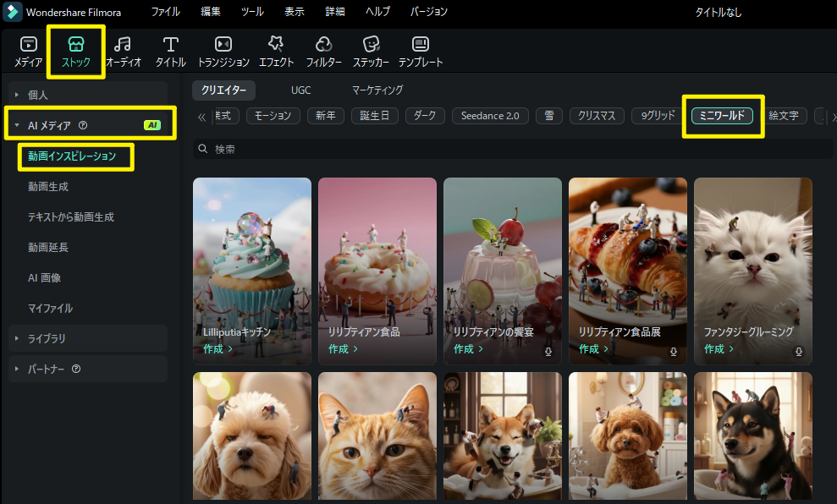Open the orange tabby cat thumbnail

point(377,436)
